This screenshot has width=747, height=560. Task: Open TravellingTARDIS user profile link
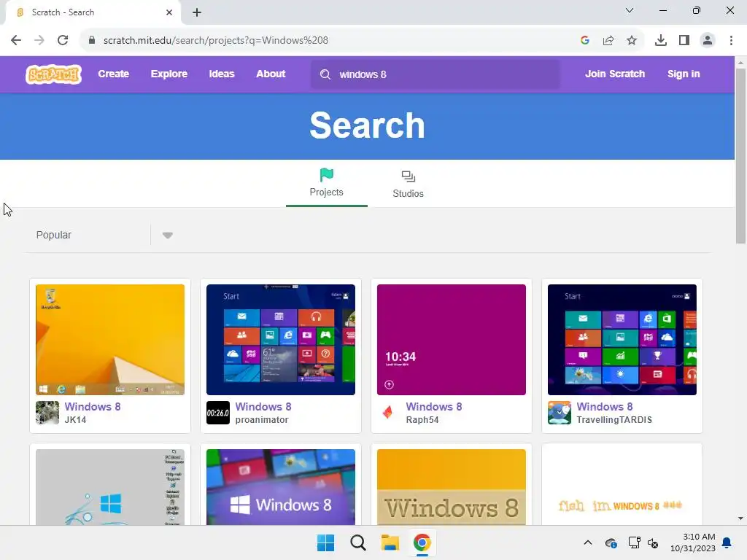click(x=614, y=419)
